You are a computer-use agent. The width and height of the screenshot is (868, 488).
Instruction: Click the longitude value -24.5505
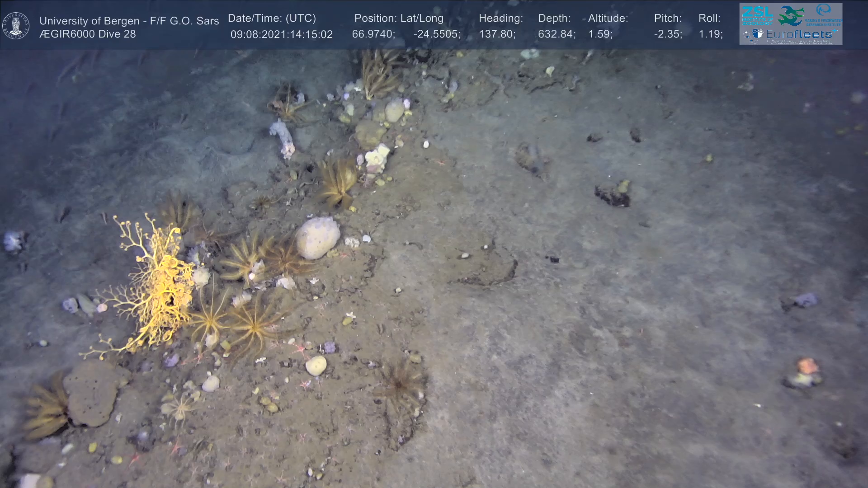pyautogui.click(x=436, y=34)
